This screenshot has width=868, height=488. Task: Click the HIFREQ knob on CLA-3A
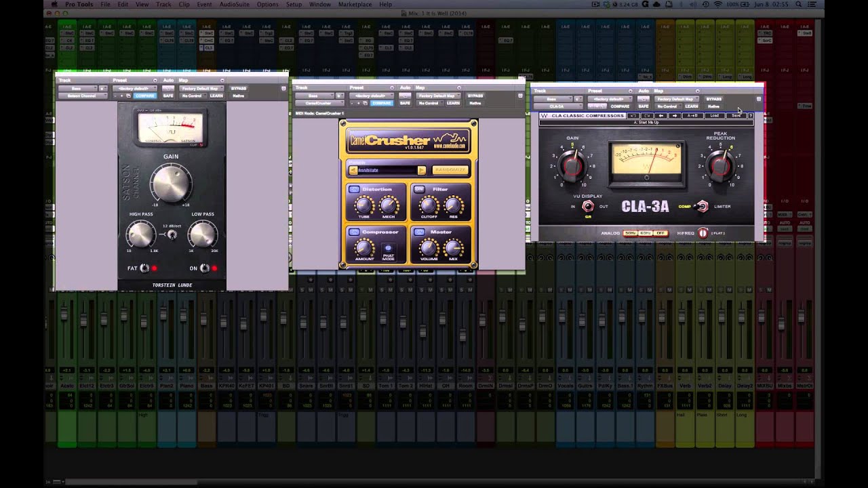click(x=703, y=233)
